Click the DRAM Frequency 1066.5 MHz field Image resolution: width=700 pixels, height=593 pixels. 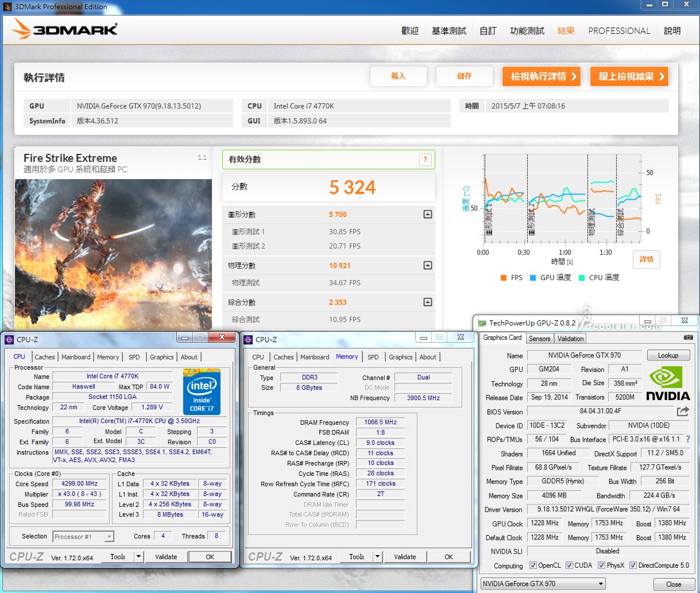[380, 422]
